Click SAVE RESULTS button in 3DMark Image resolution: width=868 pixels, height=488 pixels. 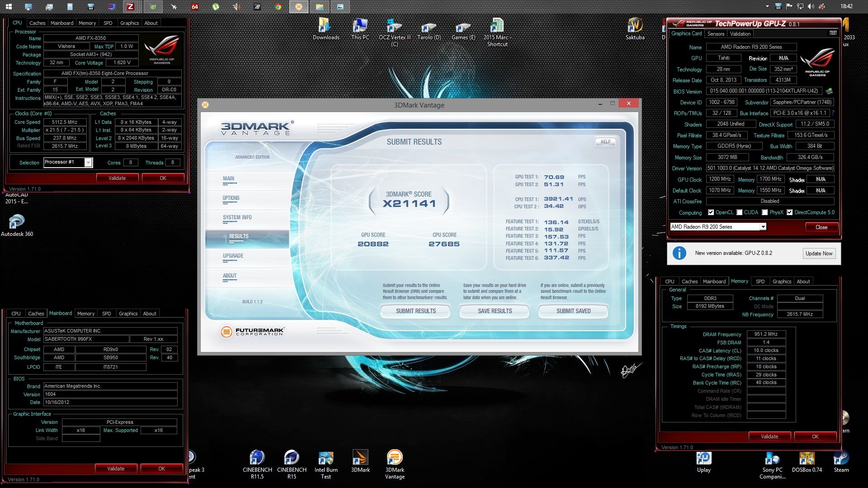[495, 311]
